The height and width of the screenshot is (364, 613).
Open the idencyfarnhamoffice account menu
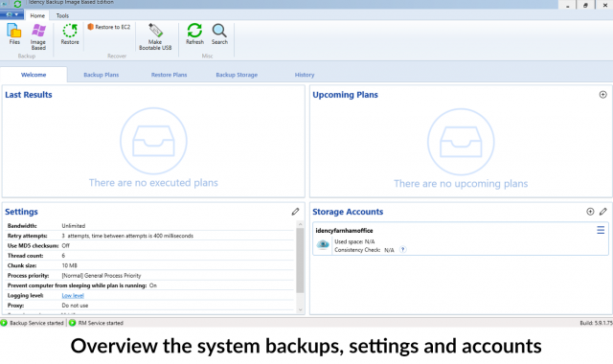[x=601, y=230]
